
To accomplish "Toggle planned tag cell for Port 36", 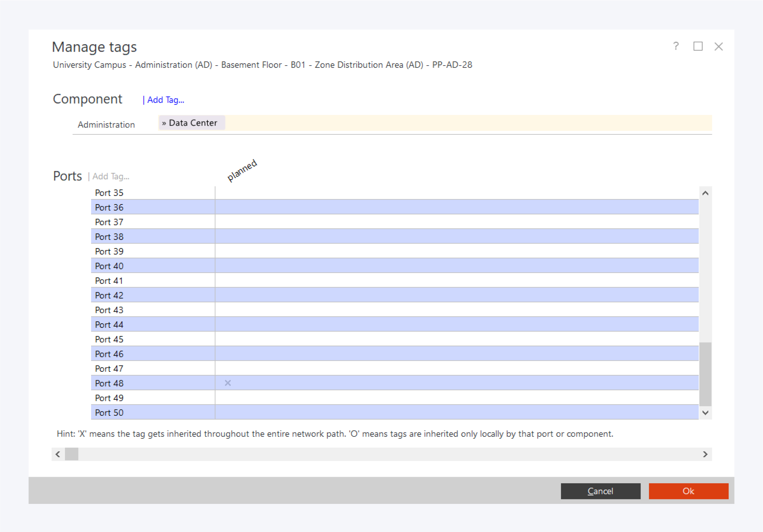I will tap(228, 207).
